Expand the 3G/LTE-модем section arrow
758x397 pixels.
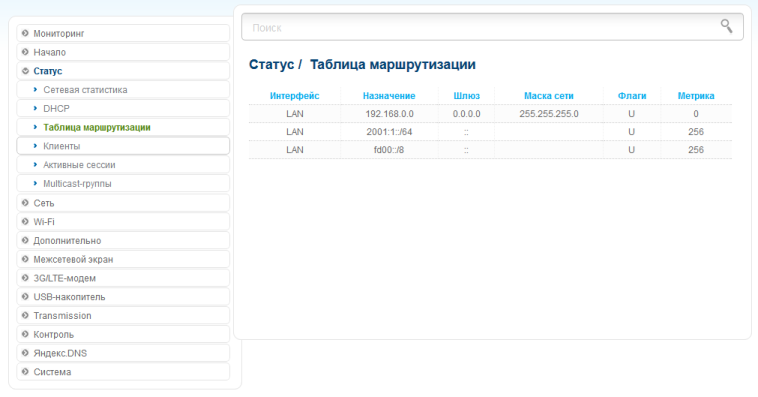(25, 278)
